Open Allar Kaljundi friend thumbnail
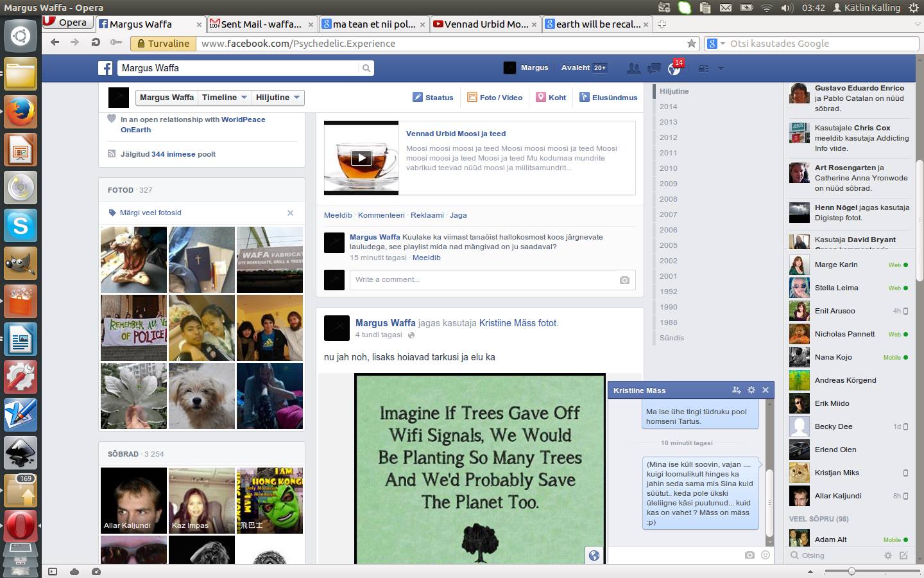The width and height of the screenshot is (924, 578). pos(133,501)
